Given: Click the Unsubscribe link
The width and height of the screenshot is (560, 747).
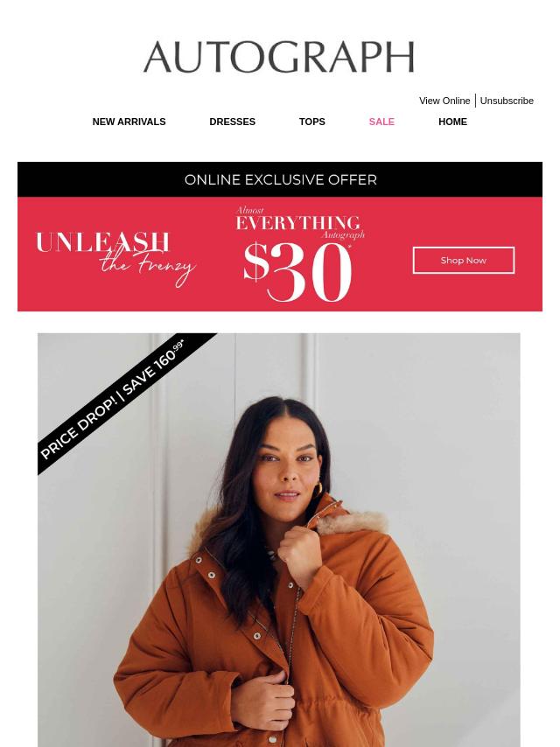Looking at the screenshot, I should point(507,101).
